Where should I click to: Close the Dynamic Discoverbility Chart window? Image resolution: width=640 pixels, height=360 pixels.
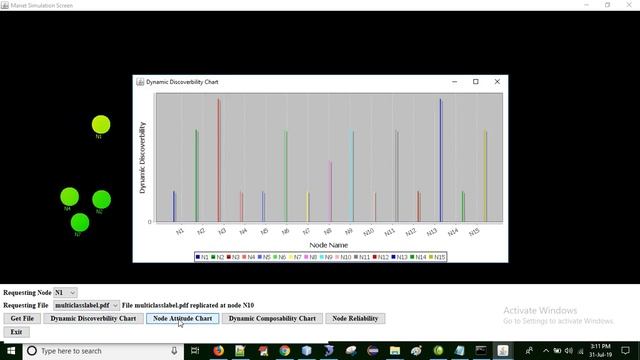coord(497,82)
